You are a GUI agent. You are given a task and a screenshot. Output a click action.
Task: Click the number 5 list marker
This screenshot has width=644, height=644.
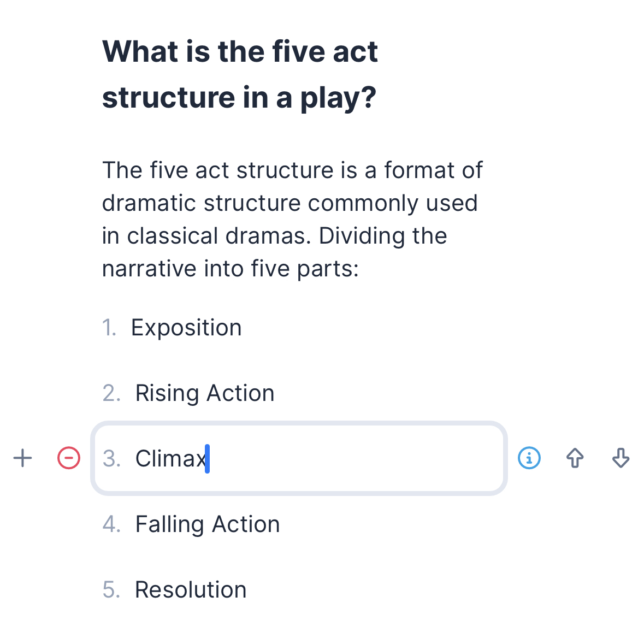click(111, 590)
